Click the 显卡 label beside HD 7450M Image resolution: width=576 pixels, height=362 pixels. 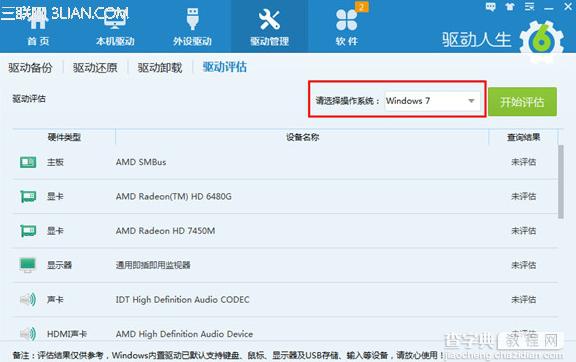[x=55, y=231]
